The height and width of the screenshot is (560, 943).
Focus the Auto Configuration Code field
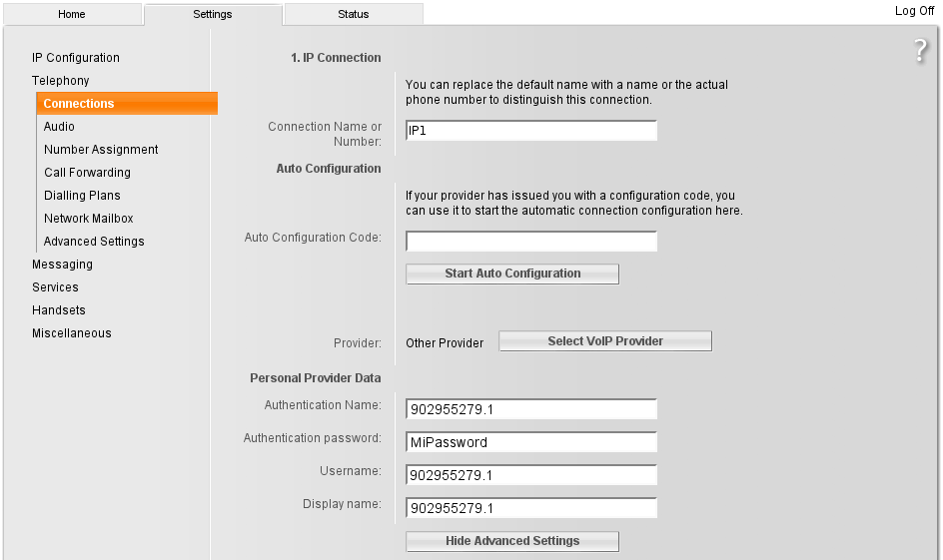coord(531,242)
